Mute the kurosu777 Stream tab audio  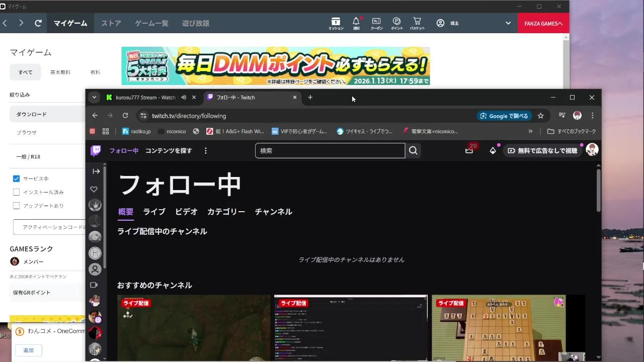pos(184,98)
